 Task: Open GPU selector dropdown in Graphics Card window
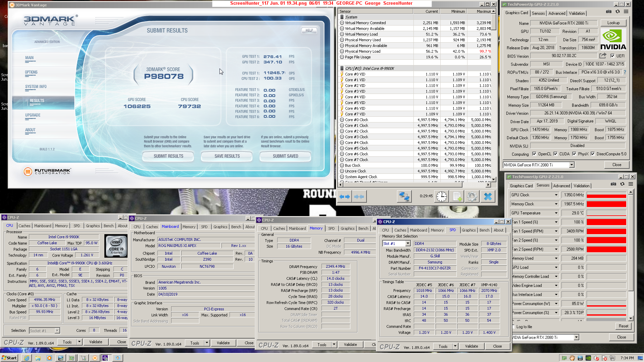(x=572, y=165)
